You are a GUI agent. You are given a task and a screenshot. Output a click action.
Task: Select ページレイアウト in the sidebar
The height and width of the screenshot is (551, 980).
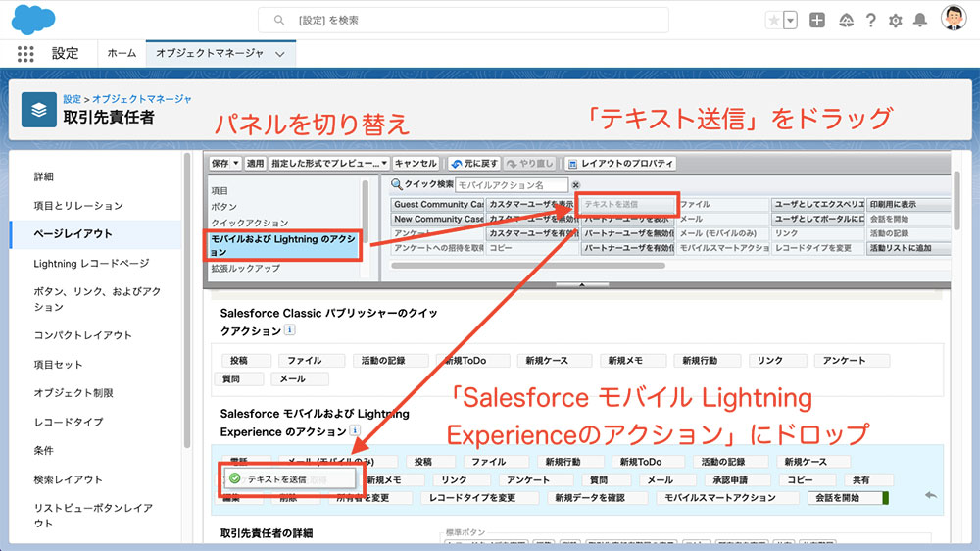tap(96, 234)
